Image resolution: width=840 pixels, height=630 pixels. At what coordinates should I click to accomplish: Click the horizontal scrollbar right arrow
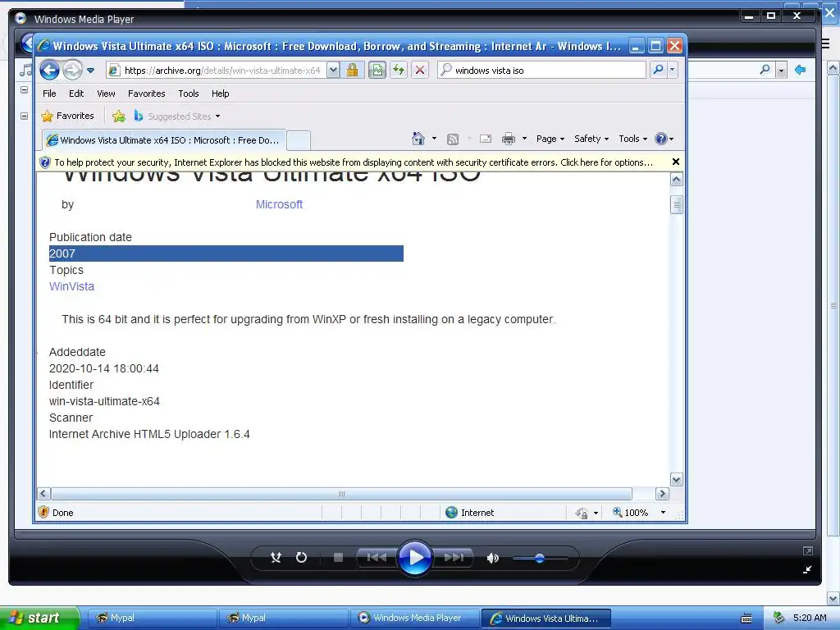(662, 493)
